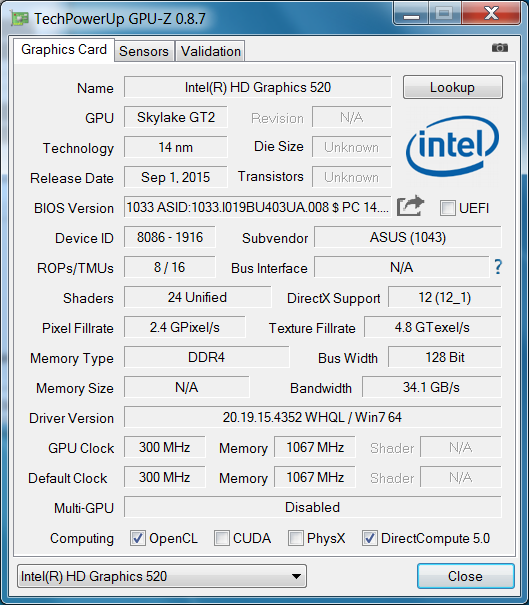Click the BIOS Version text field
The width and height of the screenshot is (529, 605).
tap(257, 207)
